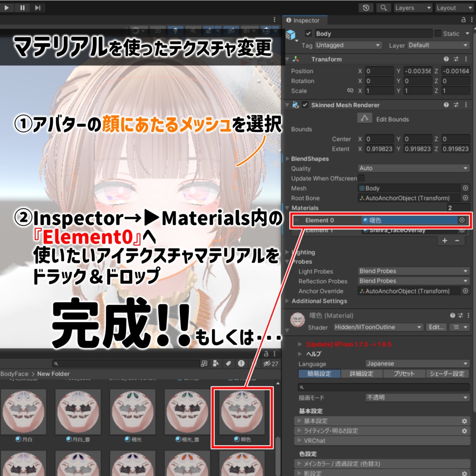Toggle Update When Offscreen

[361, 178]
